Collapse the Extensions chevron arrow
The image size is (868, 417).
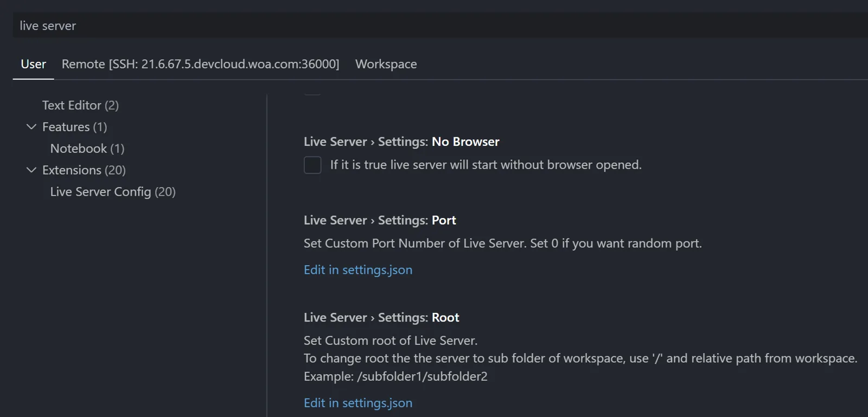(31, 170)
